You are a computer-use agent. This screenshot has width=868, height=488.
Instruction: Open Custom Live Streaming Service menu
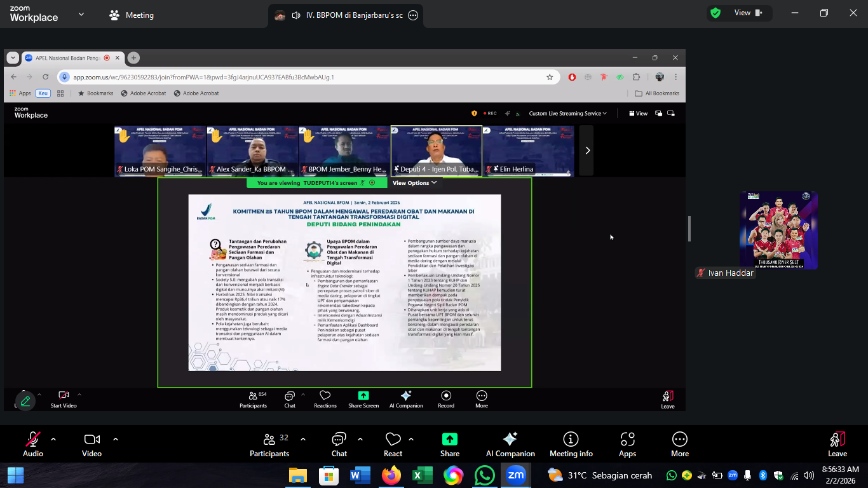click(x=567, y=114)
